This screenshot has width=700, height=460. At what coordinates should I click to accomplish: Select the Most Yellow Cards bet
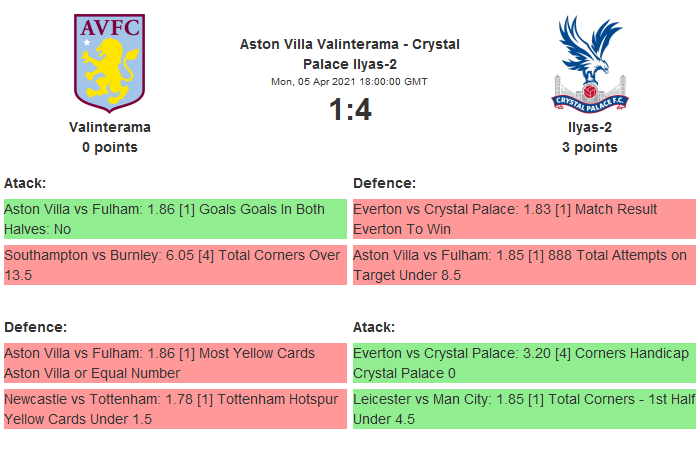pyautogui.click(x=175, y=363)
